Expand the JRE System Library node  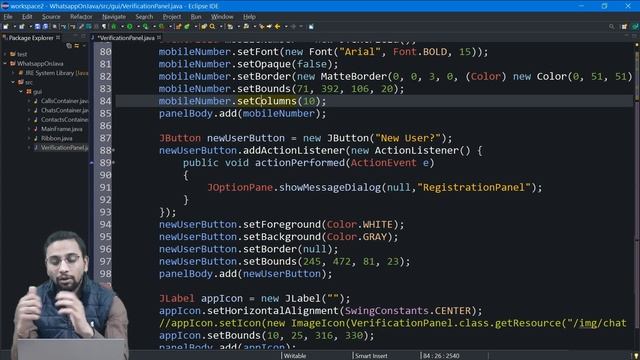13,73
